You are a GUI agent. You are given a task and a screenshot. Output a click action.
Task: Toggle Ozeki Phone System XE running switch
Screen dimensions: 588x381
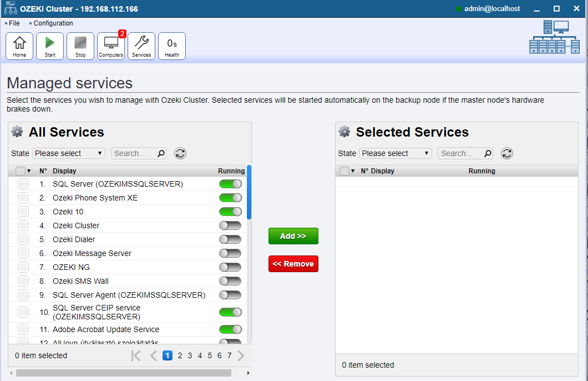pyautogui.click(x=230, y=198)
